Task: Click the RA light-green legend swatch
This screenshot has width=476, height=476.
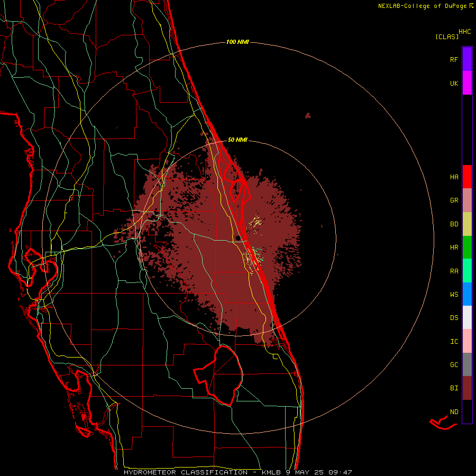Action: (x=467, y=270)
